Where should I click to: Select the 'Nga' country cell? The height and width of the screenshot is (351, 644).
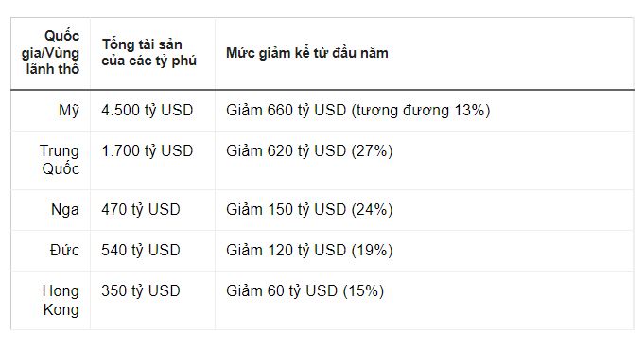pyautogui.click(x=50, y=210)
